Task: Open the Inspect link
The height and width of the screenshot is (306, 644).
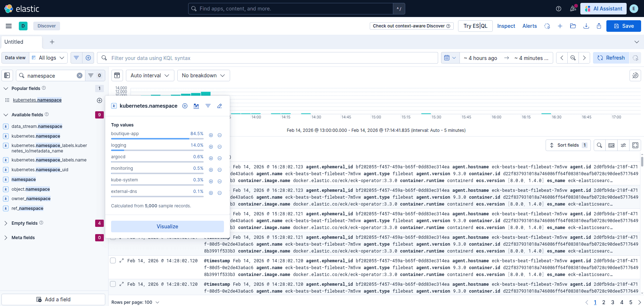Action: tap(506, 26)
